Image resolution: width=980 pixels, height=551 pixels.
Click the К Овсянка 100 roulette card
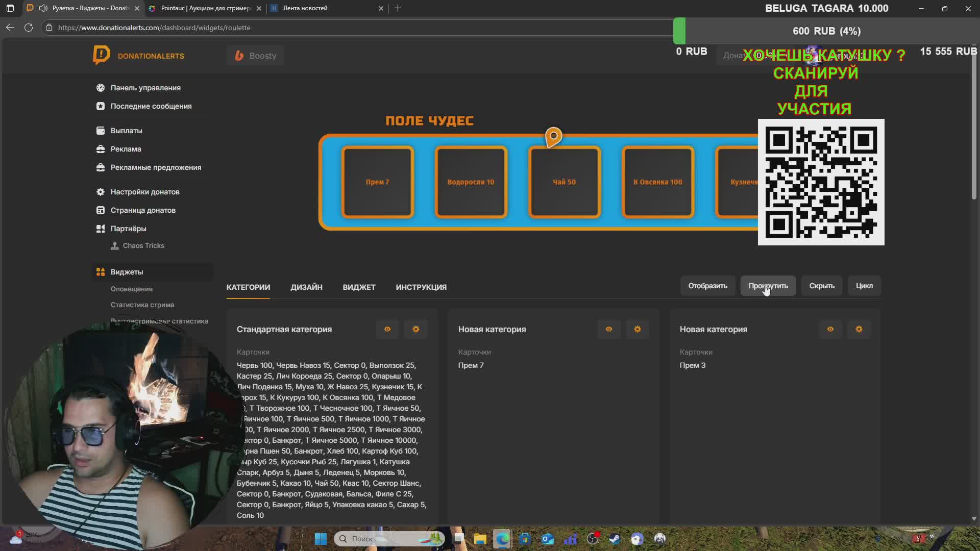point(657,182)
